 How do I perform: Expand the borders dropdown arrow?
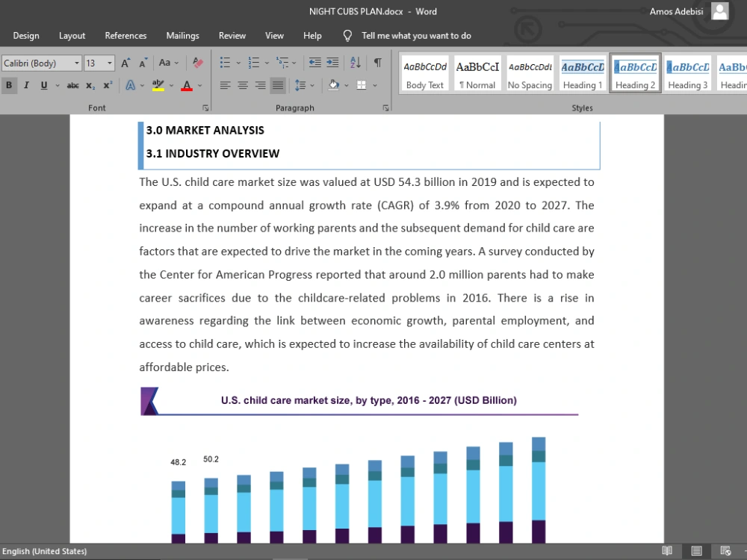pos(375,86)
